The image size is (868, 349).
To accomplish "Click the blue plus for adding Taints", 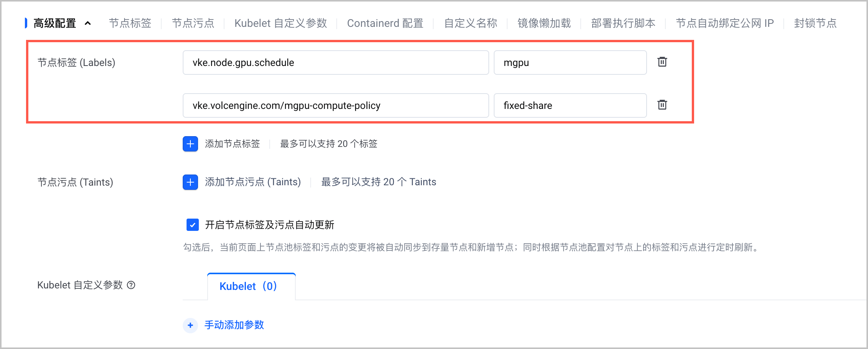I will click(190, 182).
